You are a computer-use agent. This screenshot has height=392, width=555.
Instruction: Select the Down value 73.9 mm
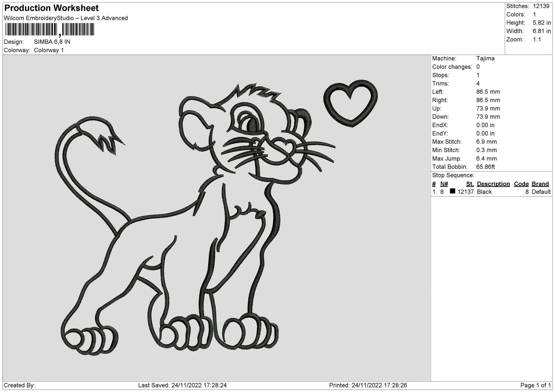pyautogui.click(x=488, y=117)
